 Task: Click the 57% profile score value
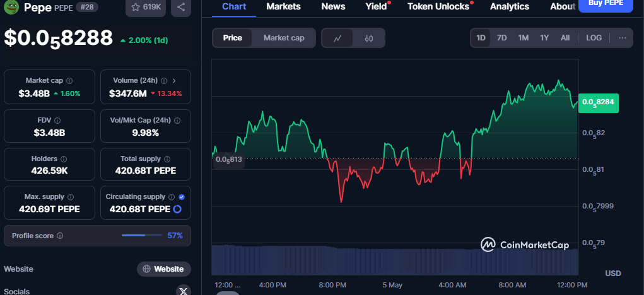click(x=175, y=236)
